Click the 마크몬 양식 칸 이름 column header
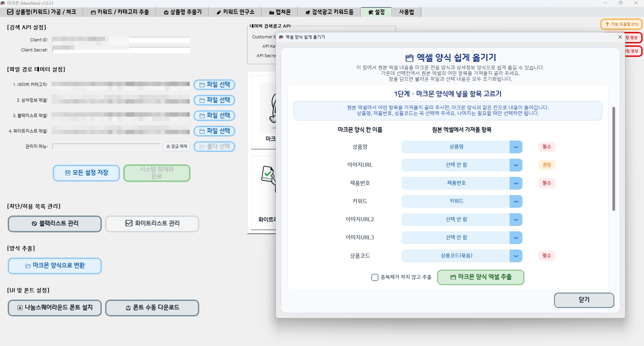Viewport: 644px width, 346px height. 360,130
